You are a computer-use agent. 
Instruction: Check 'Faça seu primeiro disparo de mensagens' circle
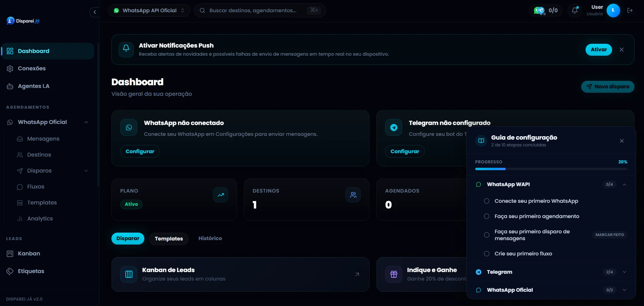pos(486,235)
